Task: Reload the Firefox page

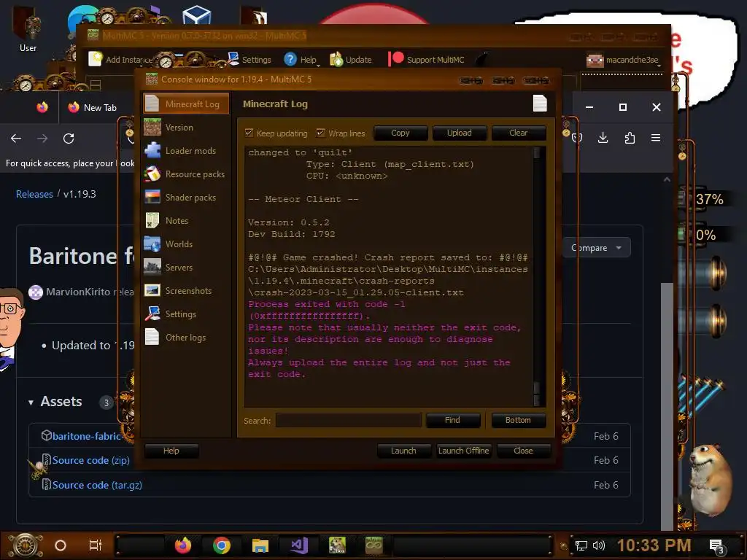Action: click(69, 138)
